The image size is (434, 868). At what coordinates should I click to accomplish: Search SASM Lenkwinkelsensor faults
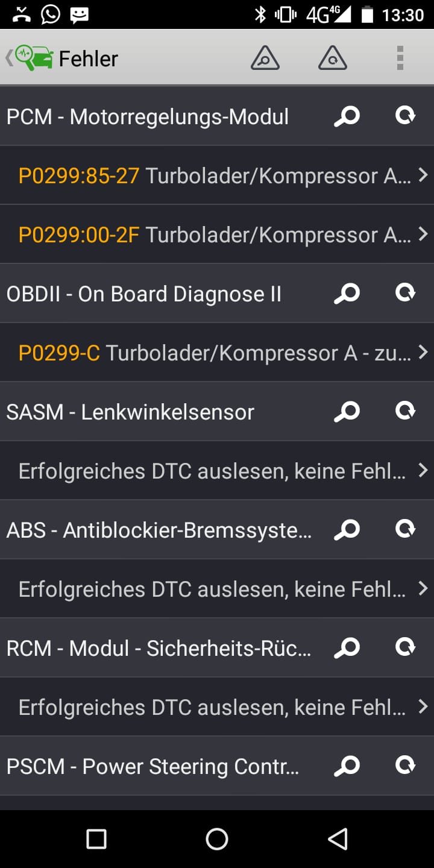click(347, 412)
